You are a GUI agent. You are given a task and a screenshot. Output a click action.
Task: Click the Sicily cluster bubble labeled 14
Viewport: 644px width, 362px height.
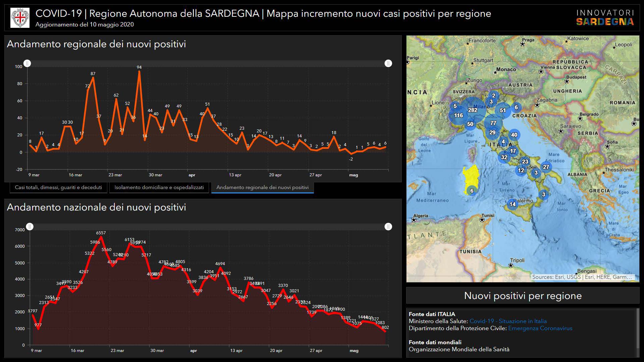(513, 204)
